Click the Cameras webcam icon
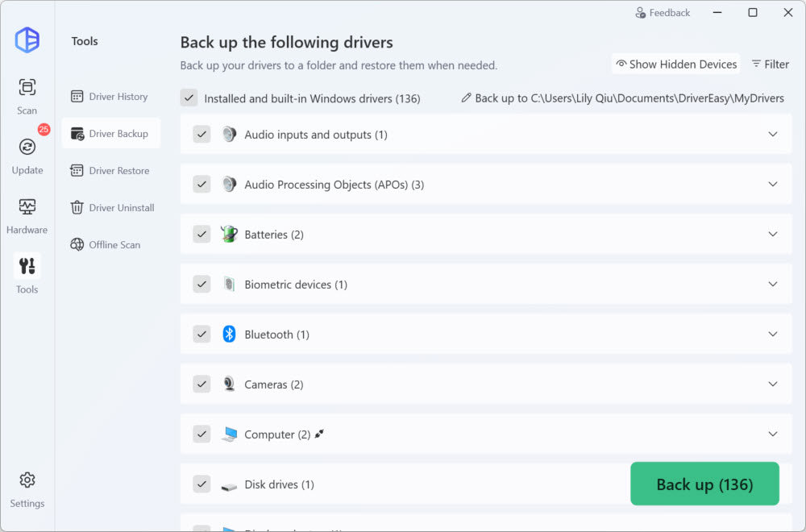Screen dimensions: 806x532 [x=229, y=384]
